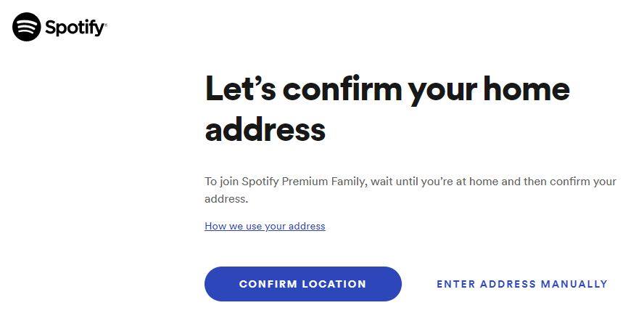Click the registered trademark symbol after Spotify
Image resolution: width=644 pixels, height=329 pixels.
(x=106, y=25)
